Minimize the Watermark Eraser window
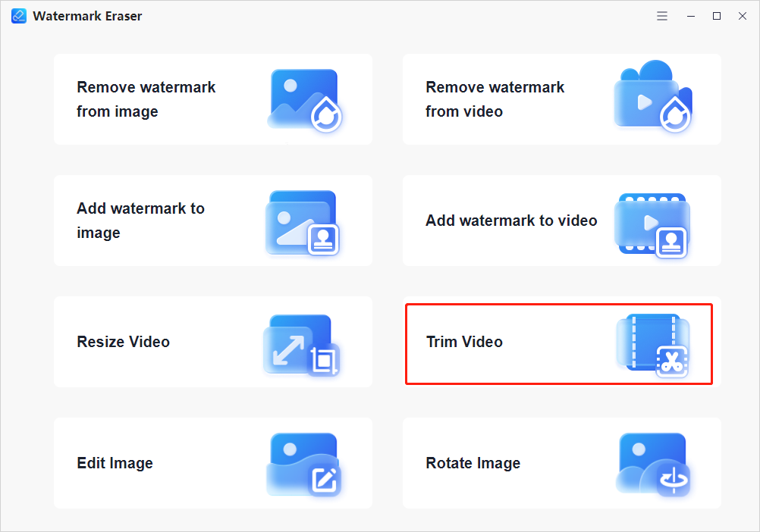 tap(691, 16)
